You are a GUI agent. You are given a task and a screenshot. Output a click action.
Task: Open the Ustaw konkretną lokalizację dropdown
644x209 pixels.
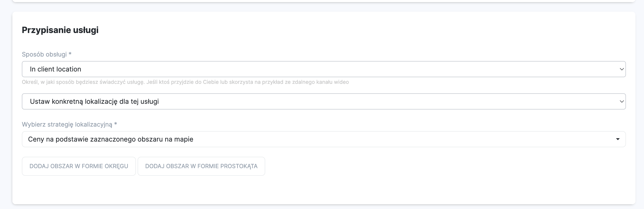[x=323, y=101]
